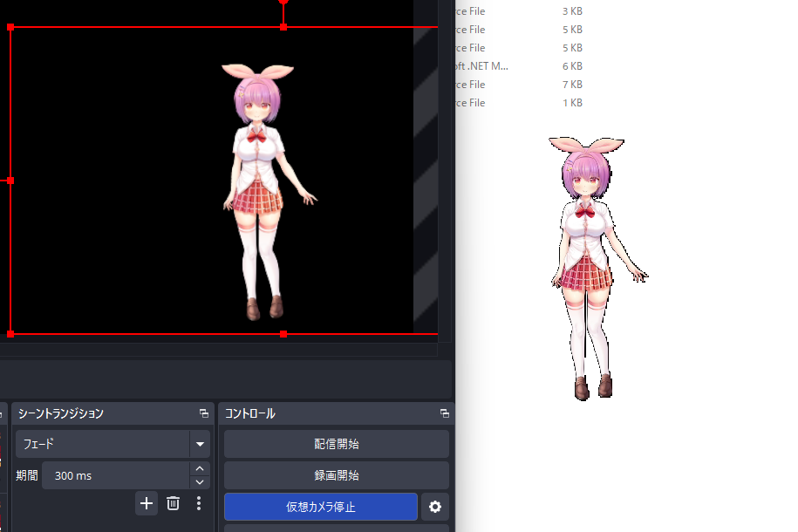Open the transition options three-dot menu
Viewport: 798px width, 532px height.
(198, 503)
